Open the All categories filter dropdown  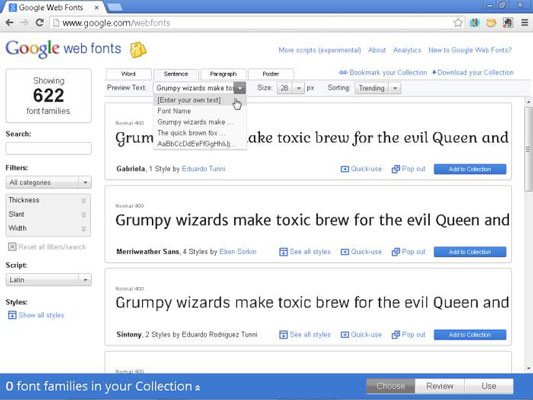pos(48,182)
